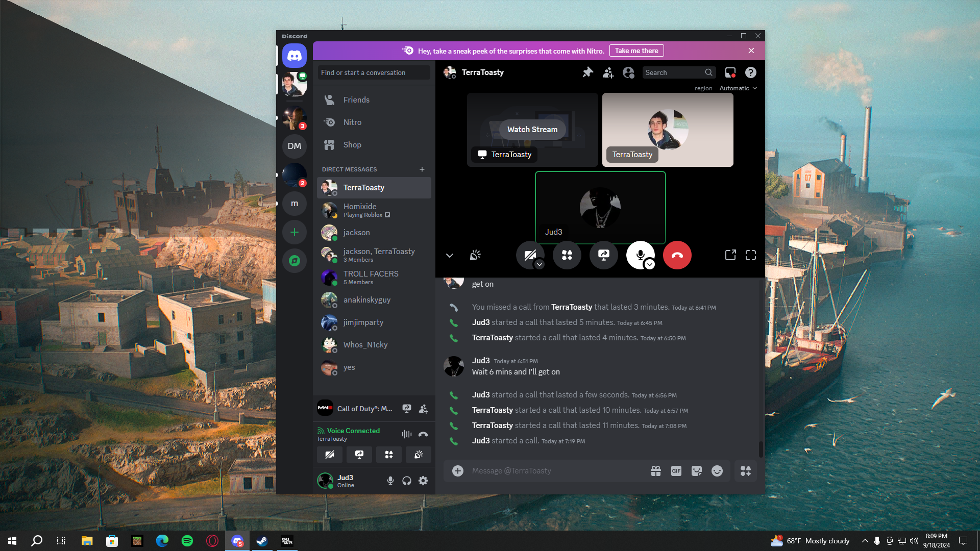Open the Nitro page
This screenshot has width=980, height=551.
tap(352, 122)
